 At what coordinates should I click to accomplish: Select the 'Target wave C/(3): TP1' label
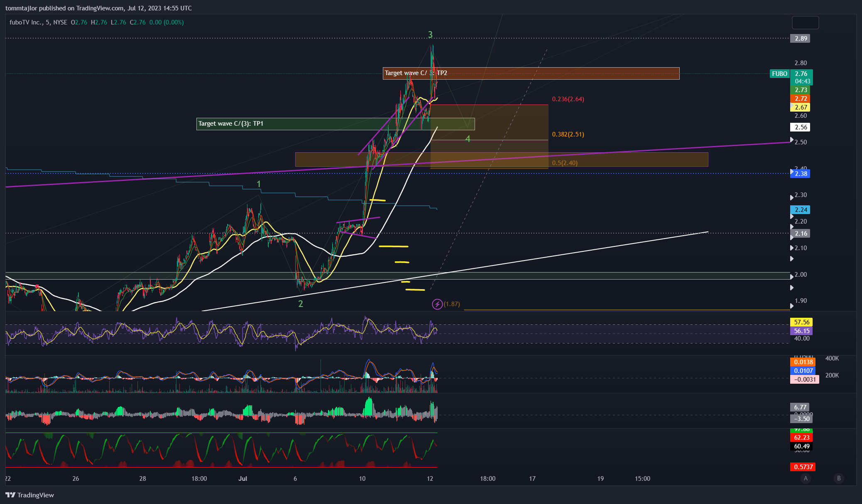[231, 124]
